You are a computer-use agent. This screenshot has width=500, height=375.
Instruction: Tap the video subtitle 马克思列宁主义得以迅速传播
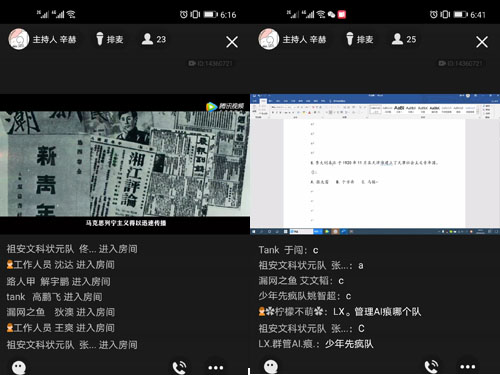click(x=126, y=223)
